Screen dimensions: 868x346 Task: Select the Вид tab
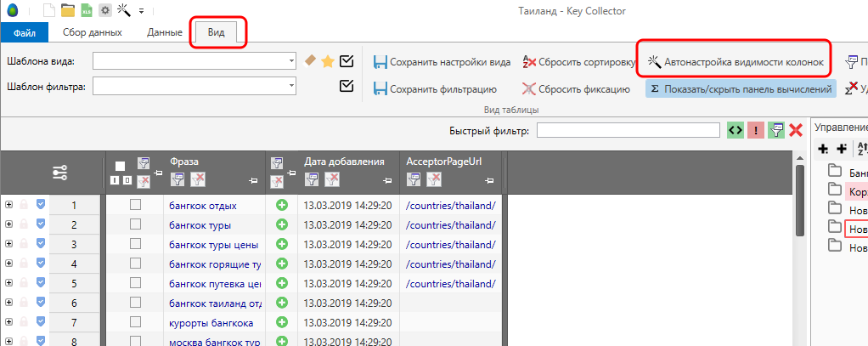(x=216, y=32)
